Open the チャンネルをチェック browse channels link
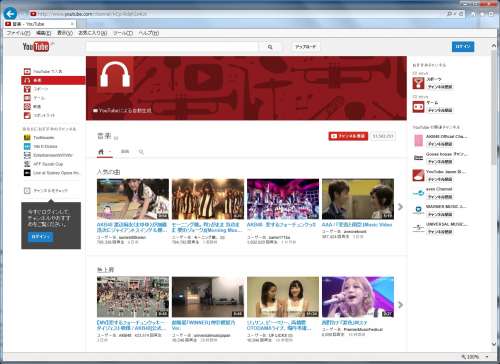The height and width of the screenshot is (364, 500). (51, 190)
